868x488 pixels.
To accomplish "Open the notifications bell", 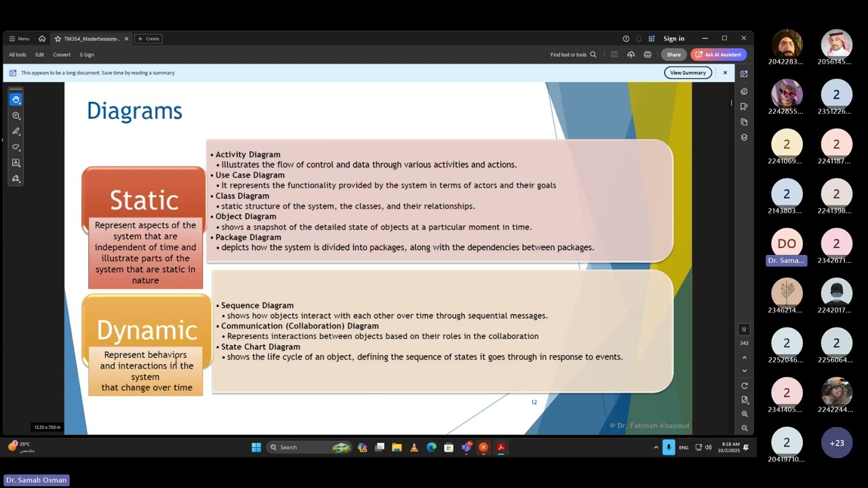I will tap(639, 39).
